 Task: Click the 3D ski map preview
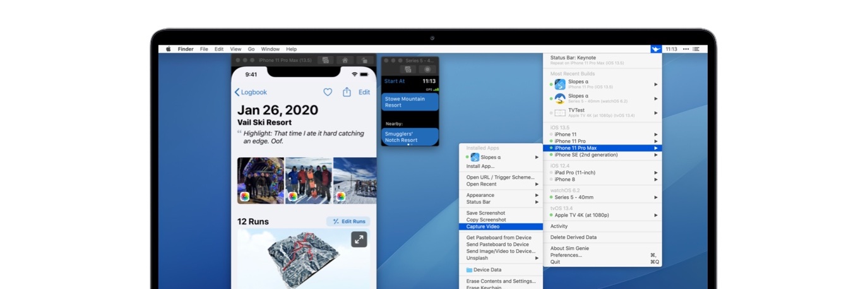pos(304,259)
